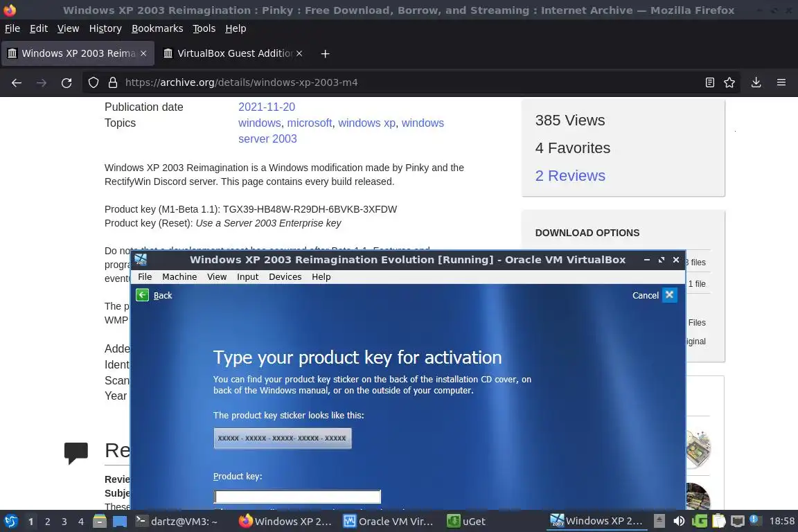The image size is (798, 532).
Task: Click the reviews speech bubble icon
Action: point(76,452)
